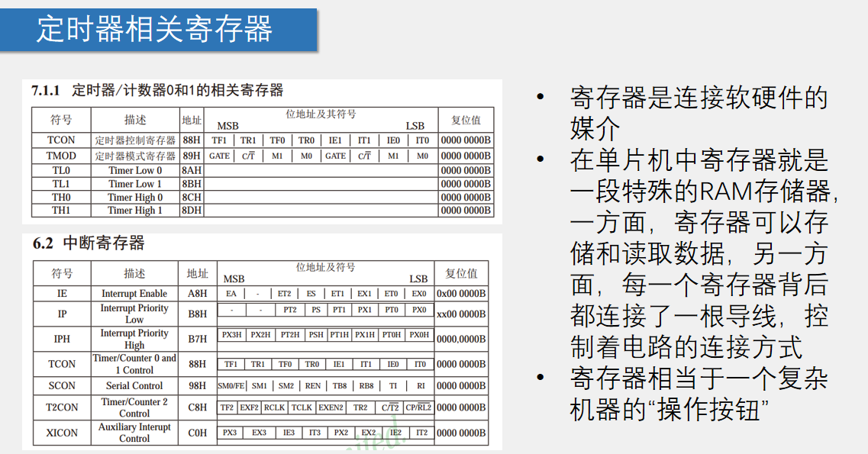Click the 8AH address cell

click(192, 170)
